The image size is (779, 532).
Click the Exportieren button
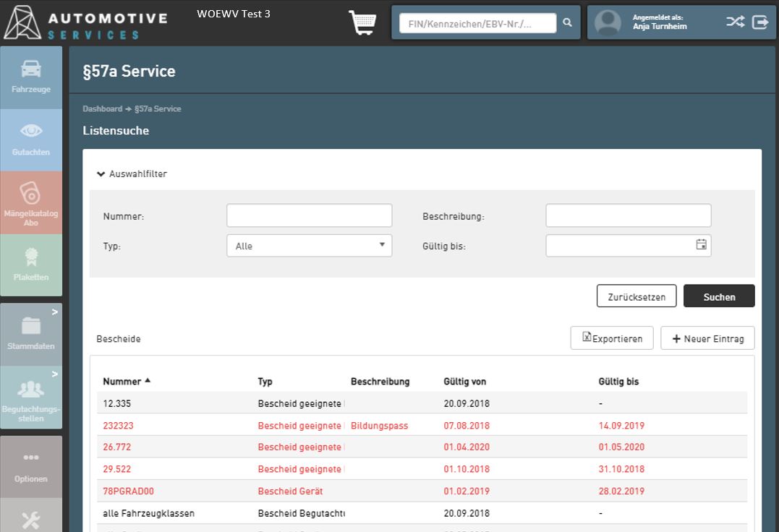click(x=611, y=338)
